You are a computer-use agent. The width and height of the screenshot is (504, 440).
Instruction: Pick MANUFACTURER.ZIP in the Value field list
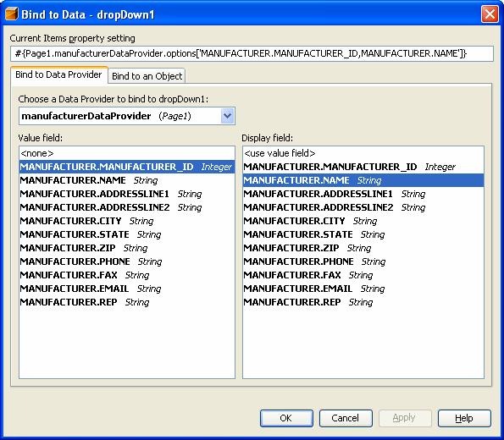[x=127, y=248]
